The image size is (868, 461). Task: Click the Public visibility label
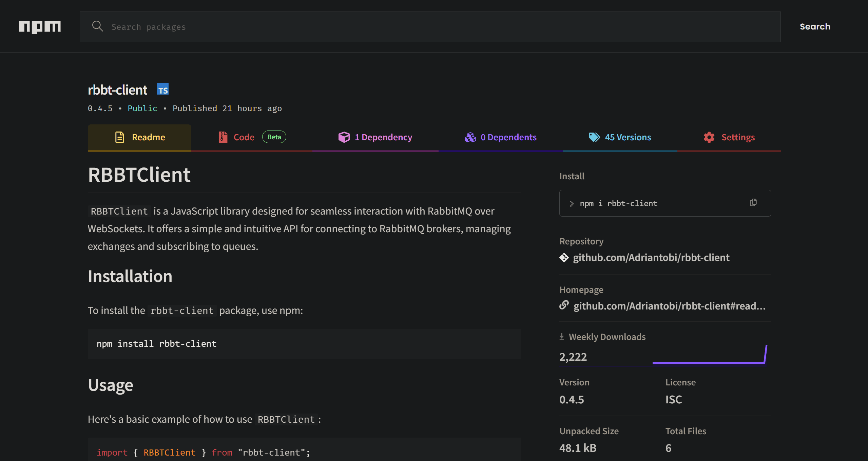click(x=142, y=108)
